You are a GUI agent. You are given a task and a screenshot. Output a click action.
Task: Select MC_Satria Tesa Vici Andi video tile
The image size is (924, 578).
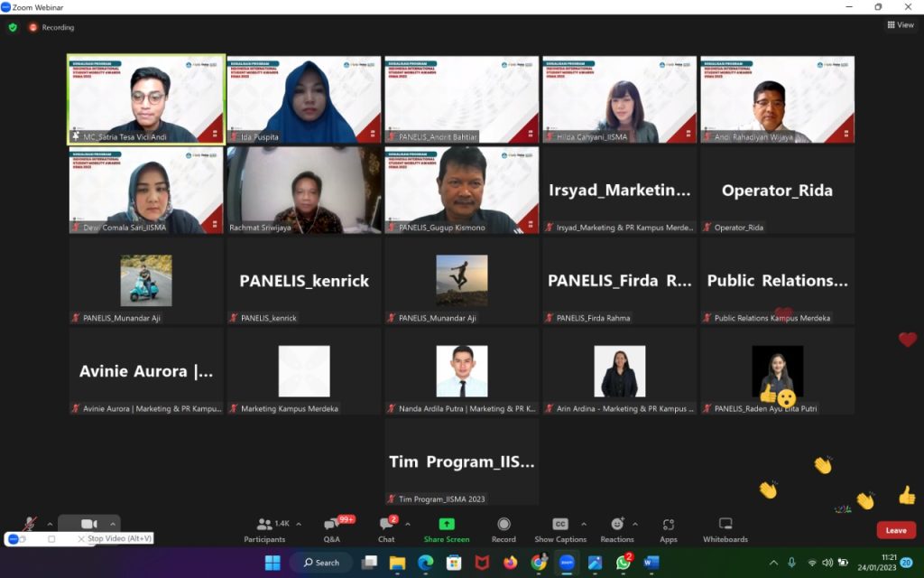click(146, 99)
